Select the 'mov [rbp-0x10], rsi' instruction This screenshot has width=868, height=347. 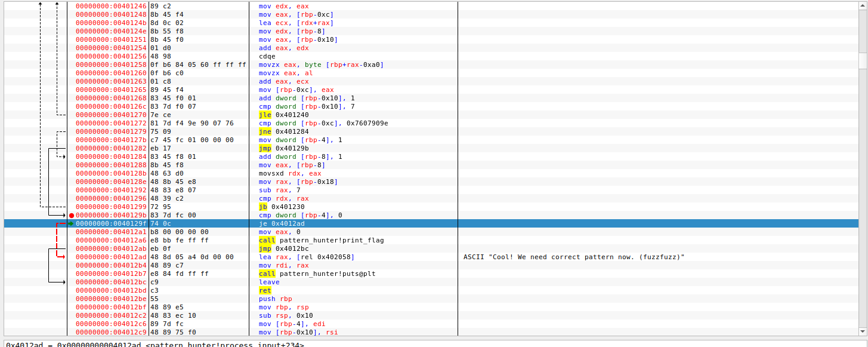point(298,332)
